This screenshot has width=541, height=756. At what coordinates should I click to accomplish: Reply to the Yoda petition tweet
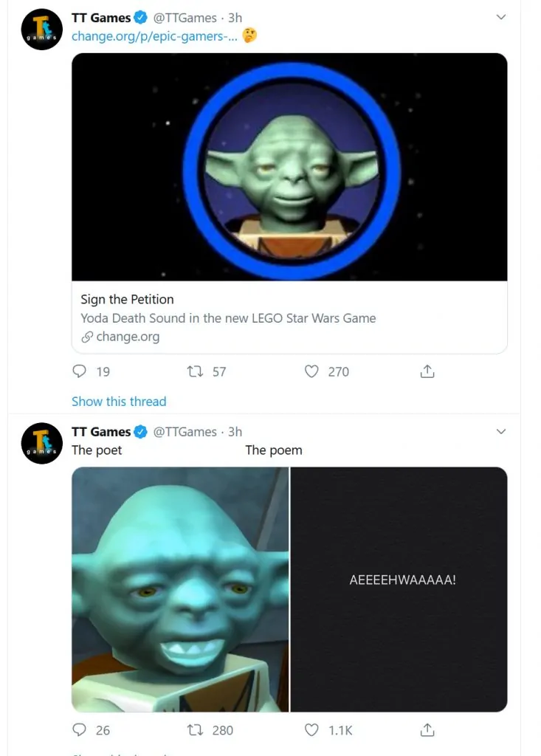tap(80, 371)
